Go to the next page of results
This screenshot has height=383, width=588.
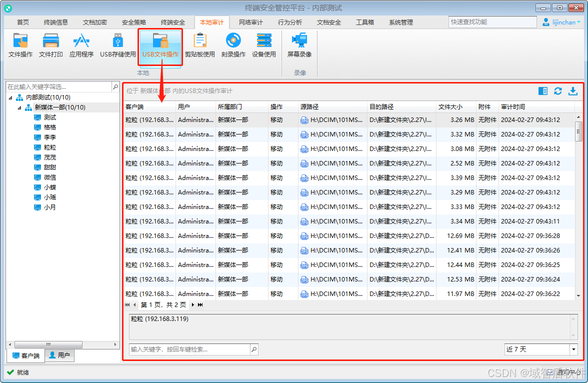[193, 304]
